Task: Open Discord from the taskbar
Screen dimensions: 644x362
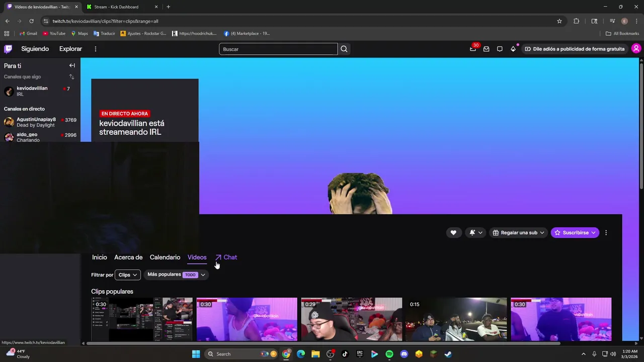Action: [404, 354]
